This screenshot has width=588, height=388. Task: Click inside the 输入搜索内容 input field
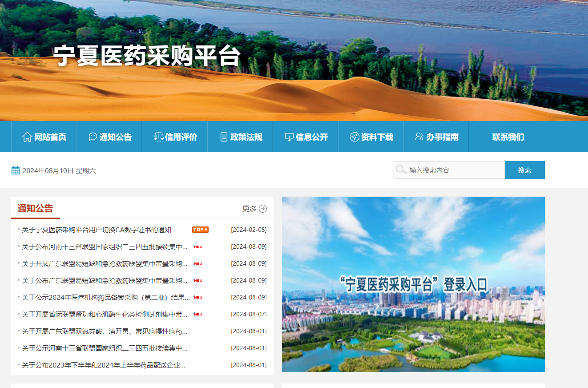click(x=449, y=170)
